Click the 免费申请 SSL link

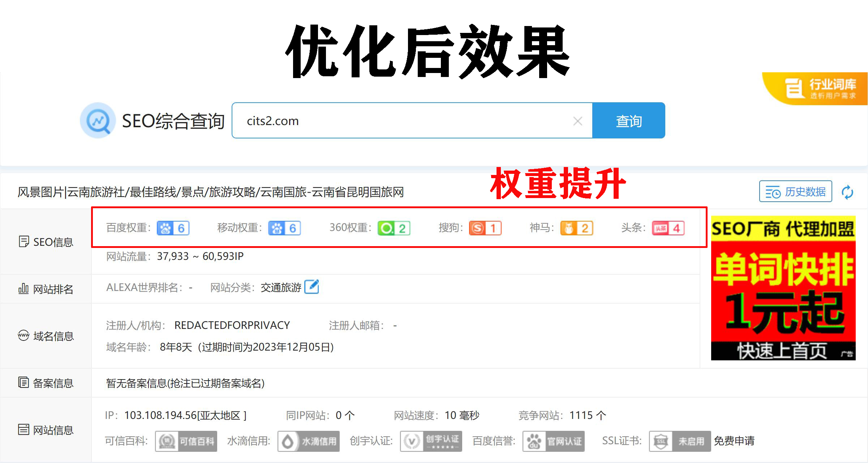pyautogui.click(x=734, y=441)
